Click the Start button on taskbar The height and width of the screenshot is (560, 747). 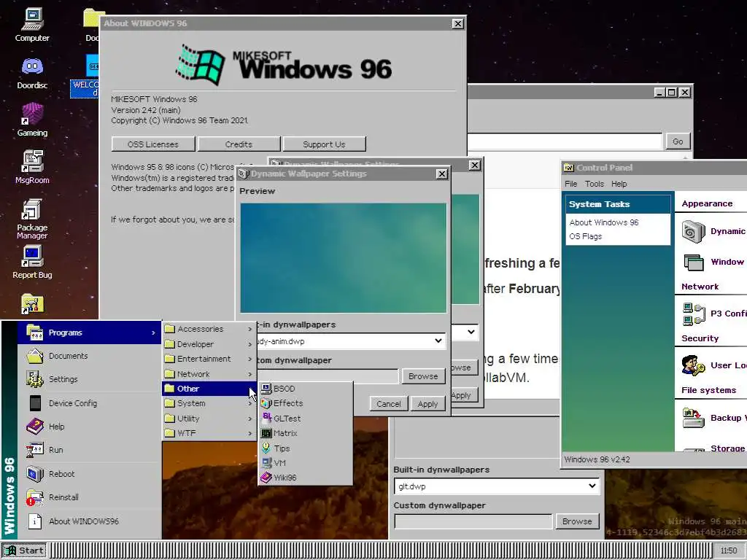(24, 551)
